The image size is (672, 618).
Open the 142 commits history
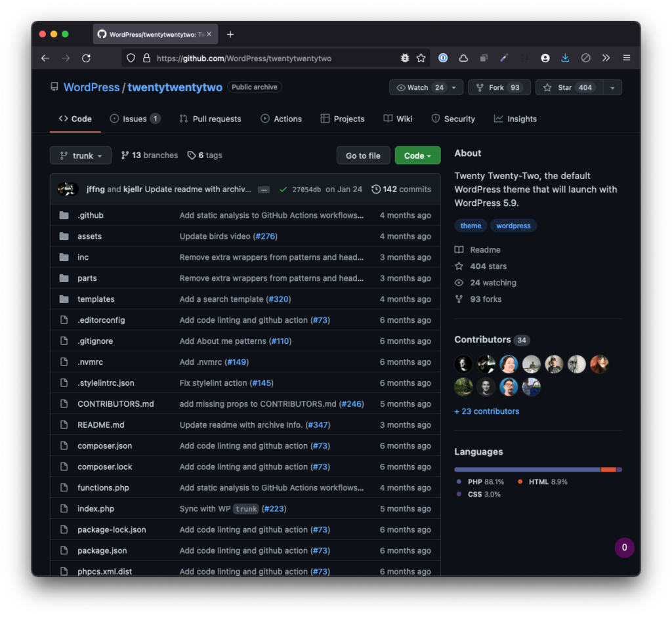click(x=401, y=189)
